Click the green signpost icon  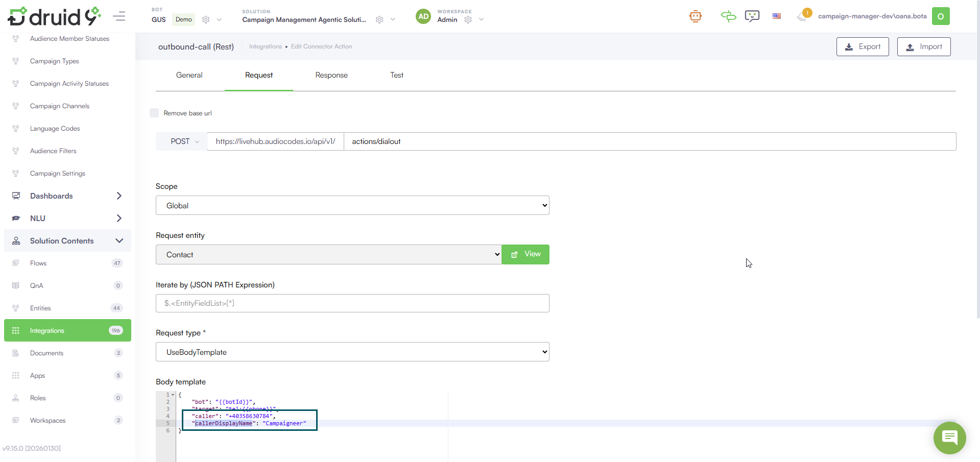(x=728, y=16)
